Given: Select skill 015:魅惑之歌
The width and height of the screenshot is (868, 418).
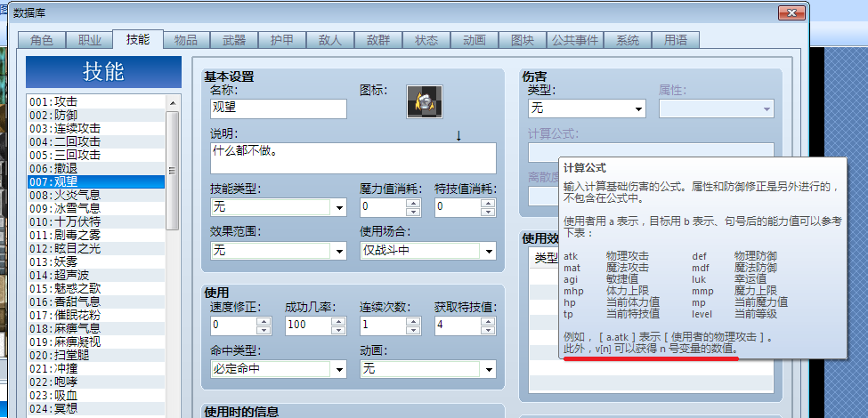Looking at the screenshot, I should click(96, 289).
